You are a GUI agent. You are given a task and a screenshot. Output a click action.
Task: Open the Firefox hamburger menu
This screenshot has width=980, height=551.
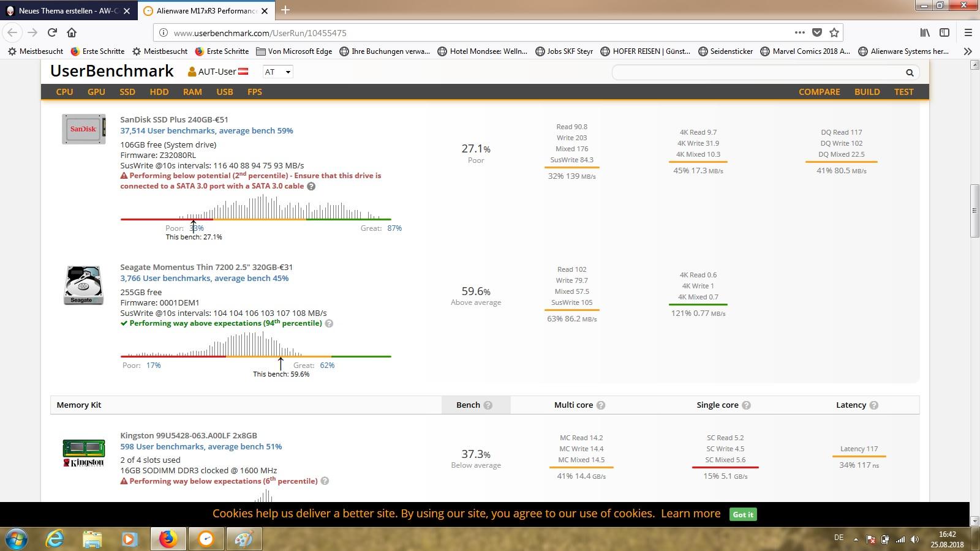click(968, 32)
